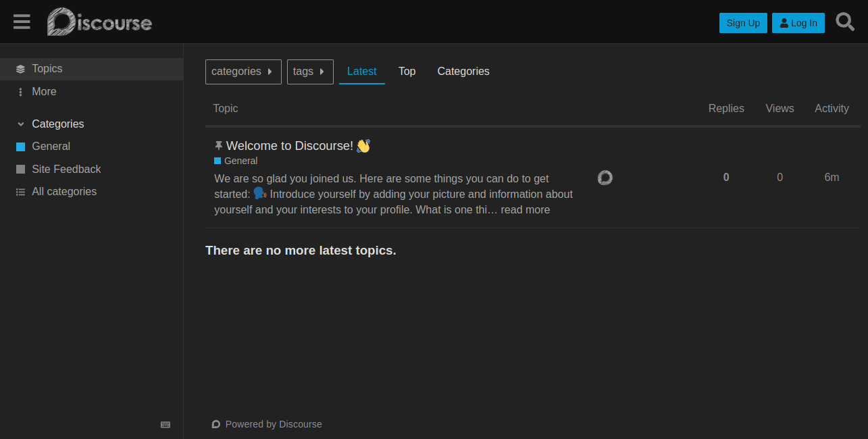Screen dimensions: 868x439
Task: Click the Sign Up button
Action: point(743,22)
